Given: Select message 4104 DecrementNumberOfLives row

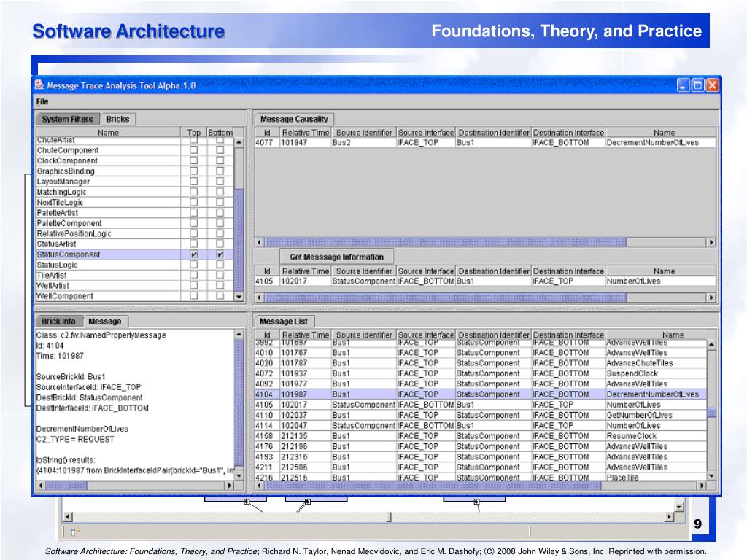Looking at the screenshot, I should (x=481, y=394).
